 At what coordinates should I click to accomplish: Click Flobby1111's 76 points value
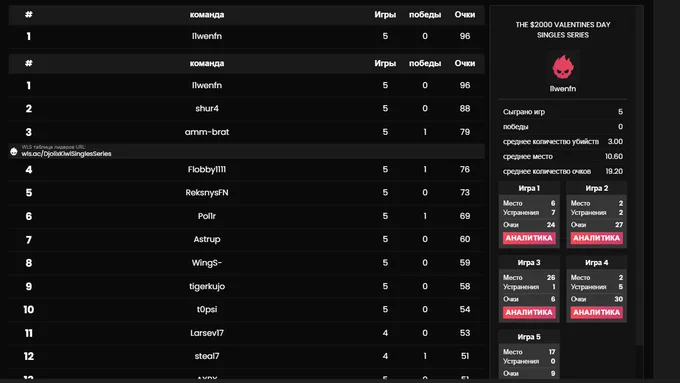465,170
